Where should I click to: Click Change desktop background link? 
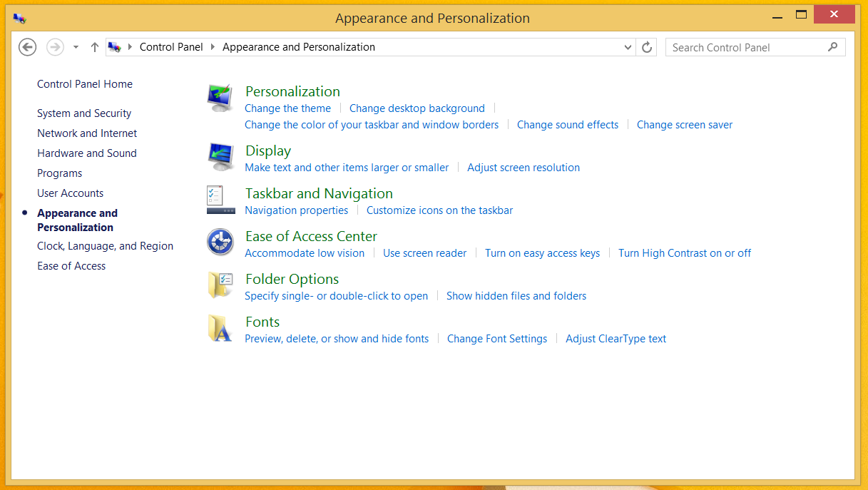click(417, 108)
